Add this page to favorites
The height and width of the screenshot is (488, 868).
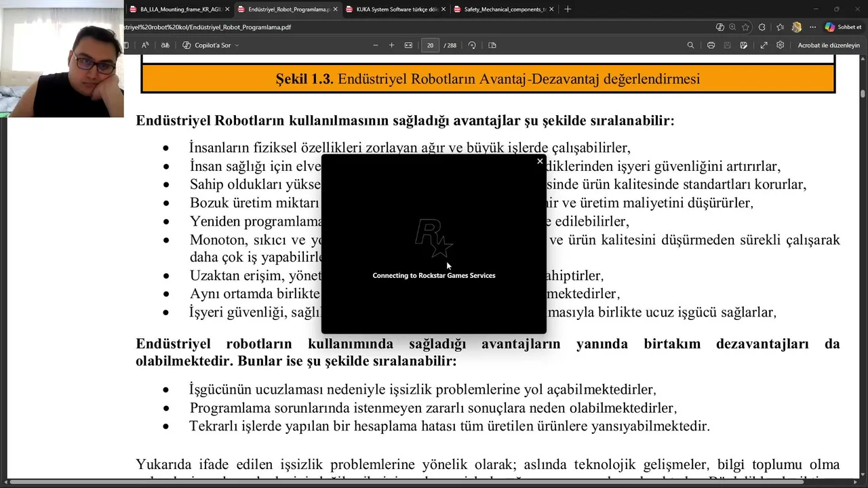745,27
